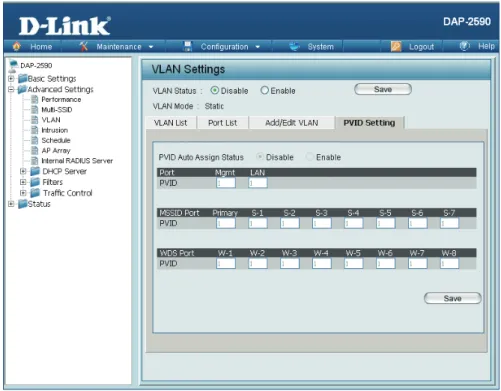The width and height of the screenshot is (501, 391).
Task: Click the Performance page icon
Action: pyautogui.click(x=34, y=99)
